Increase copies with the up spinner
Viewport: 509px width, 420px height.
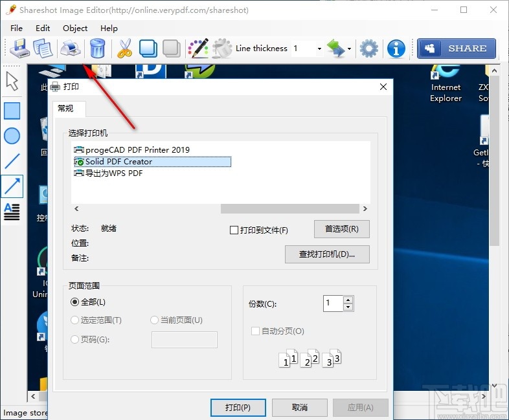(348, 300)
